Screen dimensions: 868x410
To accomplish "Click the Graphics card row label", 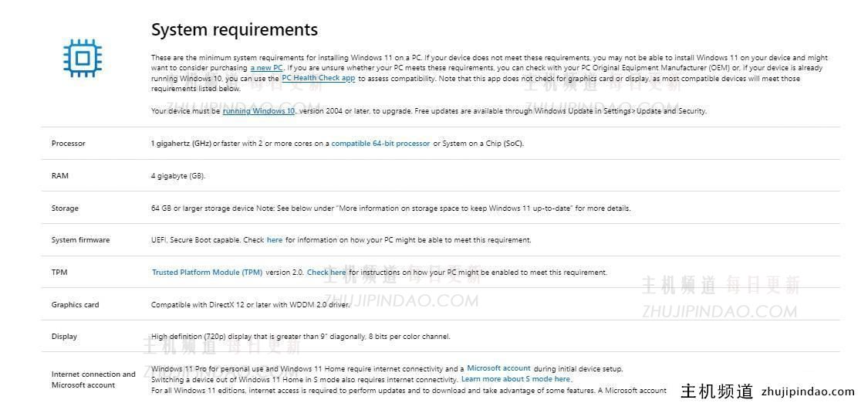I will pyautogui.click(x=75, y=305).
